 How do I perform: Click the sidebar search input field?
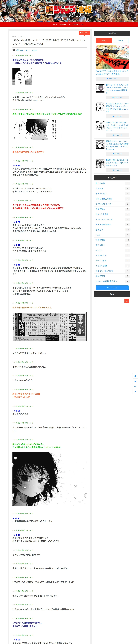coord(110,301)
